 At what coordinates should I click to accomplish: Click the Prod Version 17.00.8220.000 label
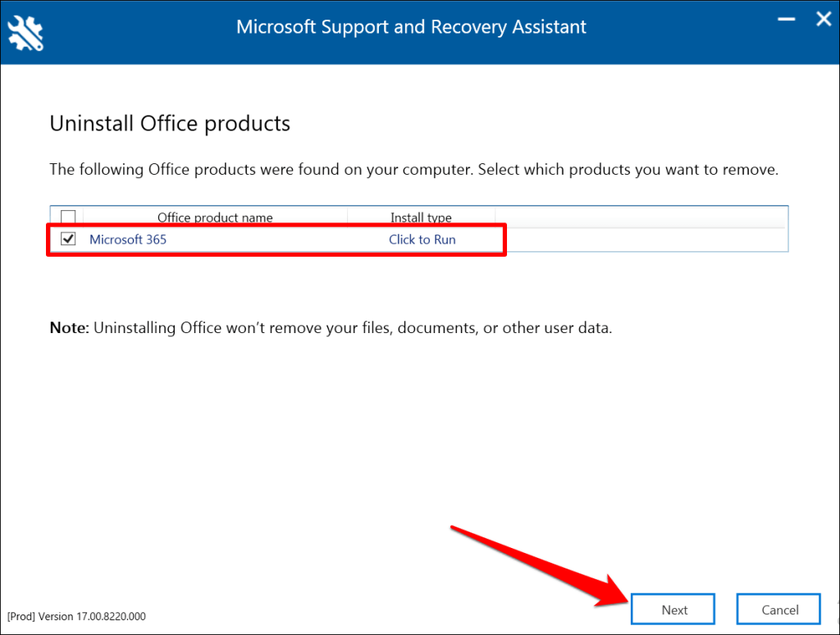click(x=77, y=616)
